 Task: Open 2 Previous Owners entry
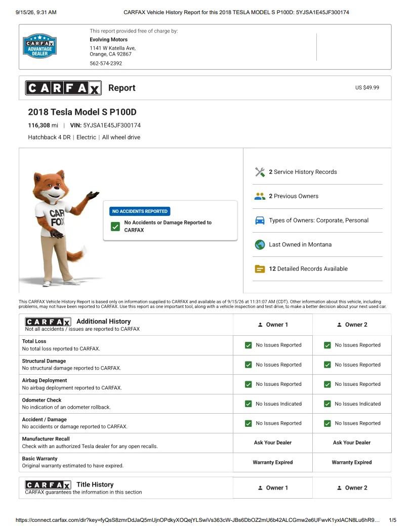[x=294, y=196]
